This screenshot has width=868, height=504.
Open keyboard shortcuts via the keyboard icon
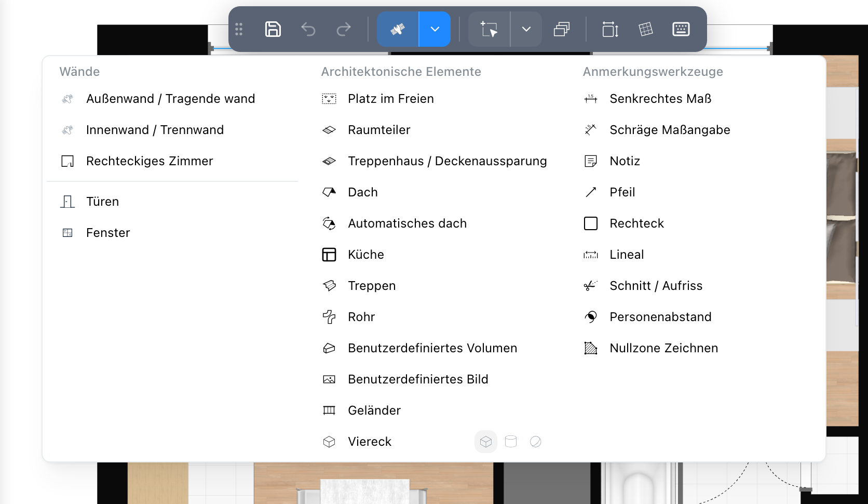tap(681, 29)
